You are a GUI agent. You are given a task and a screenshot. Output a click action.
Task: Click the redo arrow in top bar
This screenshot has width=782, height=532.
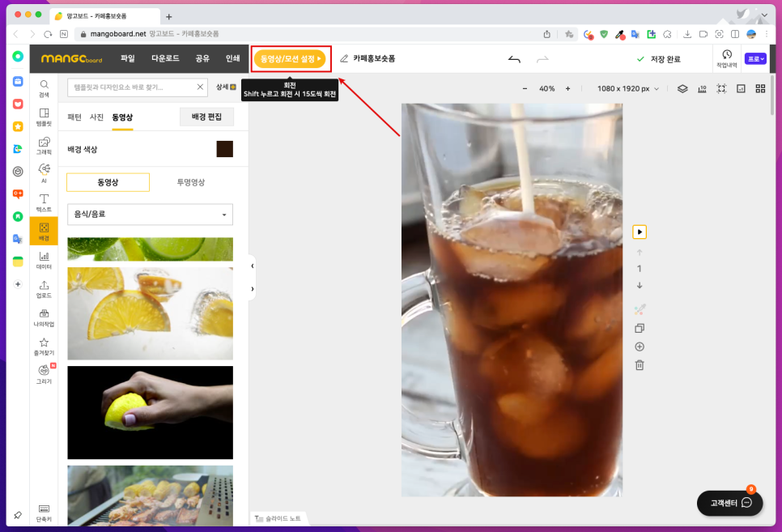[x=542, y=59]
